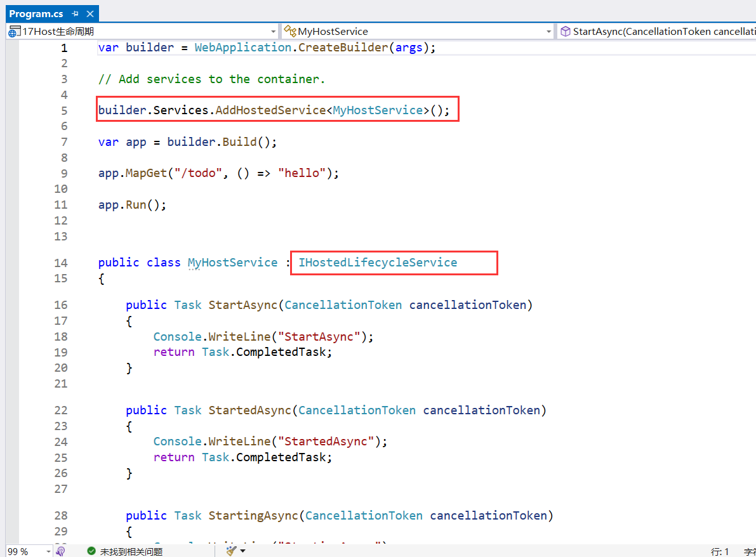
Task: Click the StartAsync method name on line 16
Action: pyautogui.click(x=243, y=305)
